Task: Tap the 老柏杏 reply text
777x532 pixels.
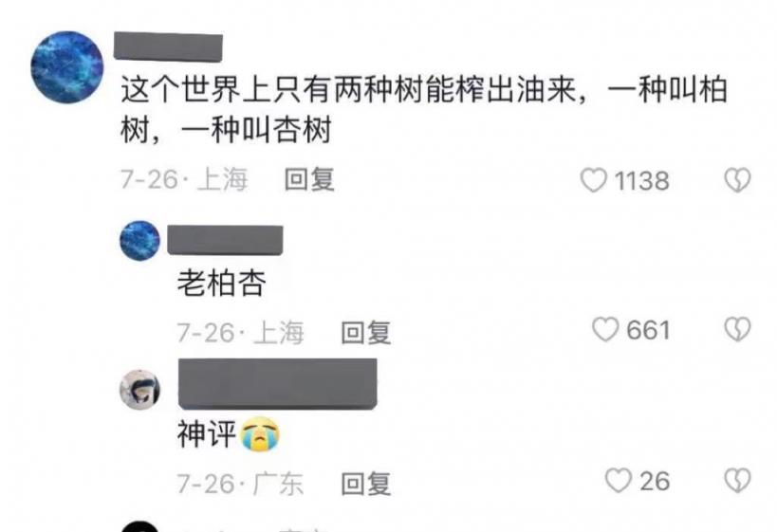Action: [x=221, y=284]
